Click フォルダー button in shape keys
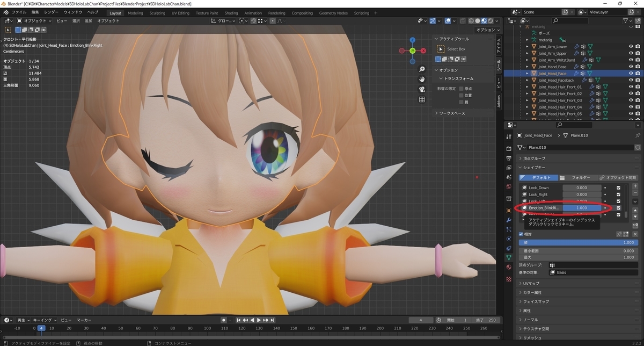The width and height of the screenshot is (644, 346). point(577,177)
